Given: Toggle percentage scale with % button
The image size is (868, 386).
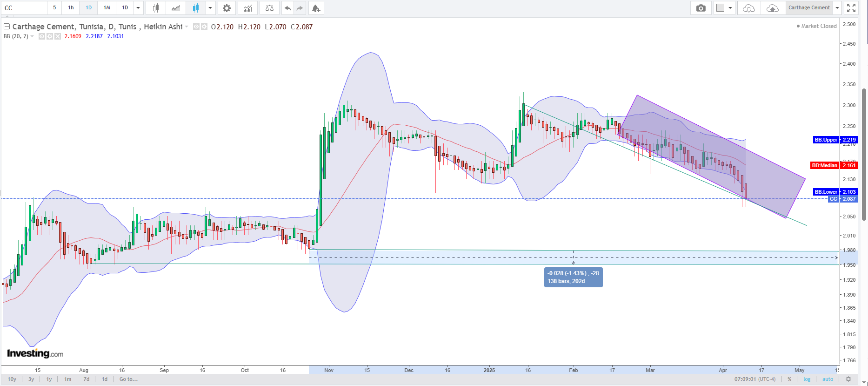Looking at the screenshot, I should (x=789, y=379).
